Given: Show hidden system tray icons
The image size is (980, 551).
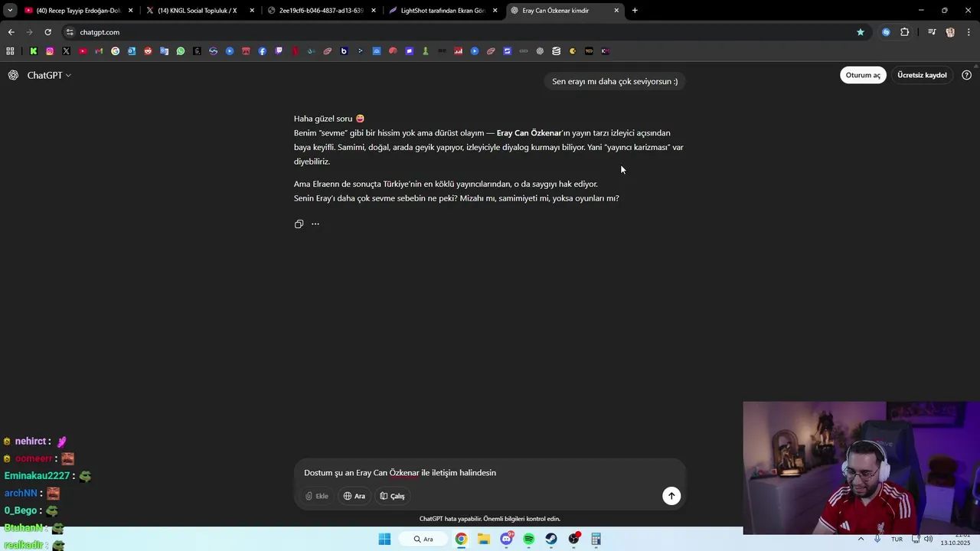Looking at the screenshot, I should [x=861, y=539].
